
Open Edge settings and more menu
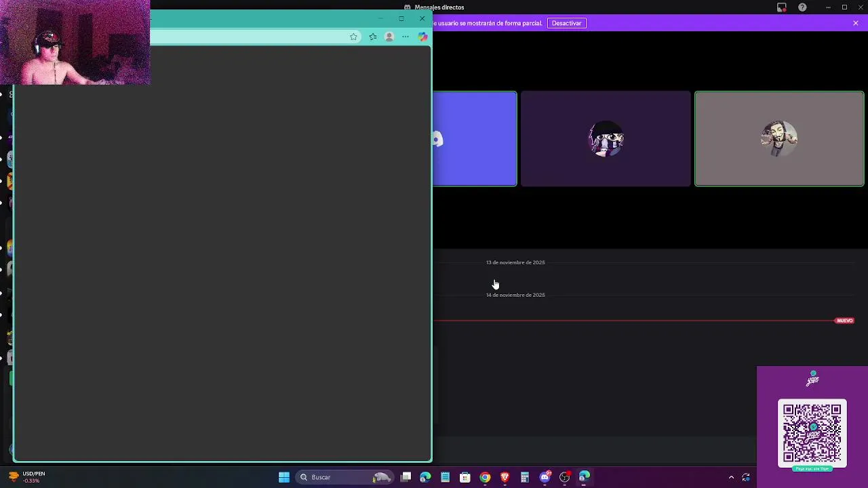pyautogui.click(x=406, y=37)
